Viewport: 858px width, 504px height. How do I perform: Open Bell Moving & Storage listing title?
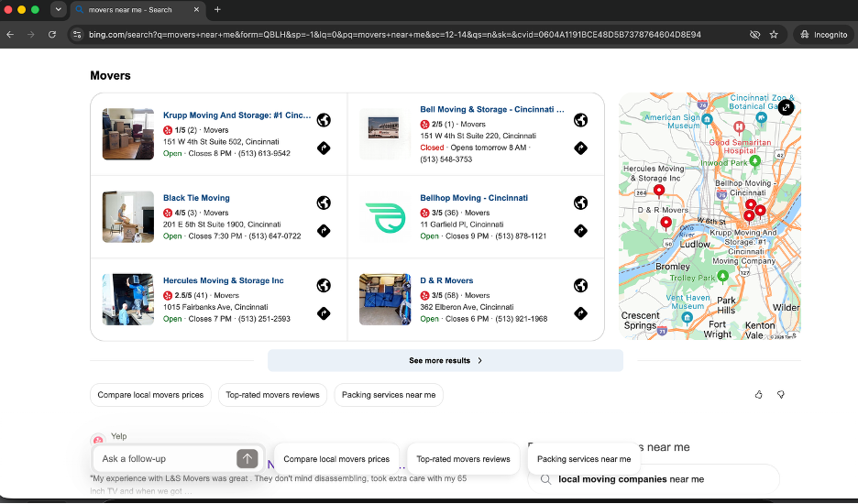(492, 109)
